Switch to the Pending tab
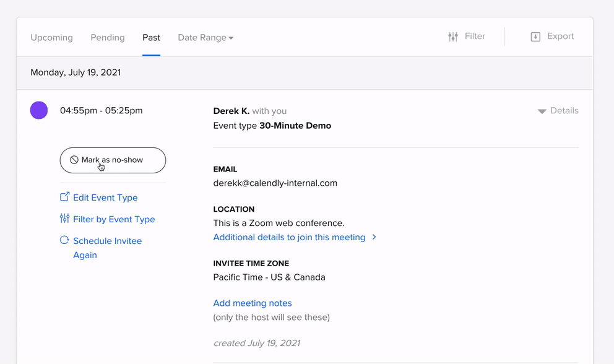The image size is (614, 364). click(x=107, y=37)
